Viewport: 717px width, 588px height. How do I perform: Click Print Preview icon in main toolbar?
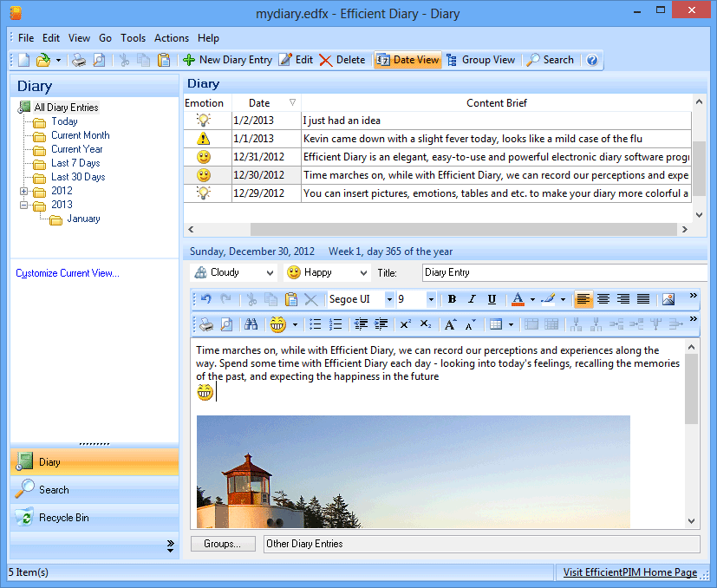pyautogui.click(x=99, y=60)
